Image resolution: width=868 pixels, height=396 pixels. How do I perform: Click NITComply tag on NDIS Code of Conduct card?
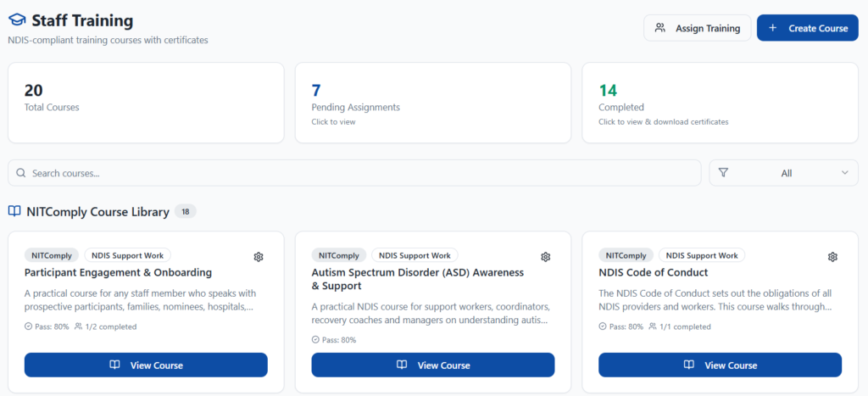(626, 255)
